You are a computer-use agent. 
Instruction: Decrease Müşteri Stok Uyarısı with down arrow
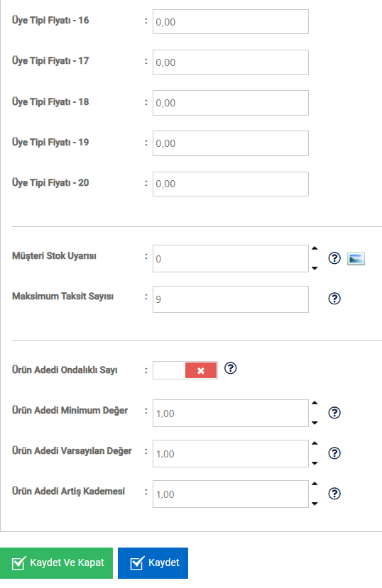tap(315, 269)
